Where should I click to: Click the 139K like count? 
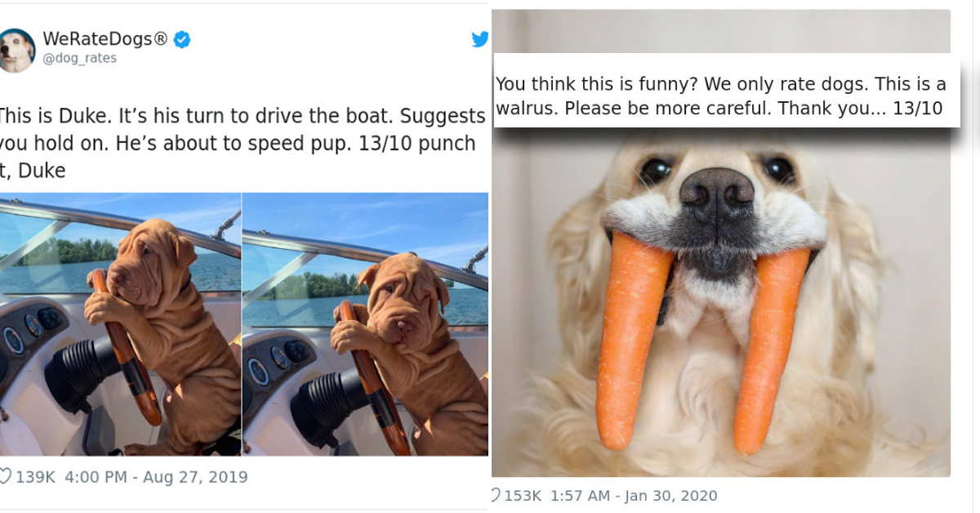tap(35, 476)
